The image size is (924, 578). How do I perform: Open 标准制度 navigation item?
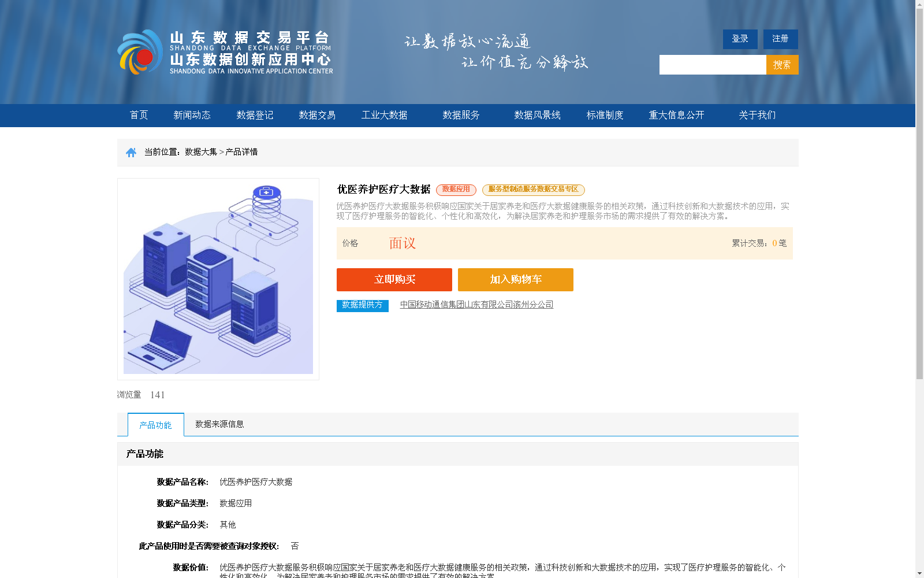(605, 115)
